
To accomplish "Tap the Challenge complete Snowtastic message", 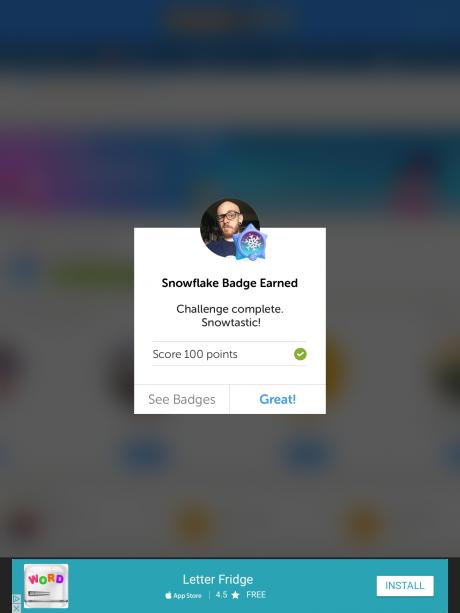I will [x=230, y=315].
